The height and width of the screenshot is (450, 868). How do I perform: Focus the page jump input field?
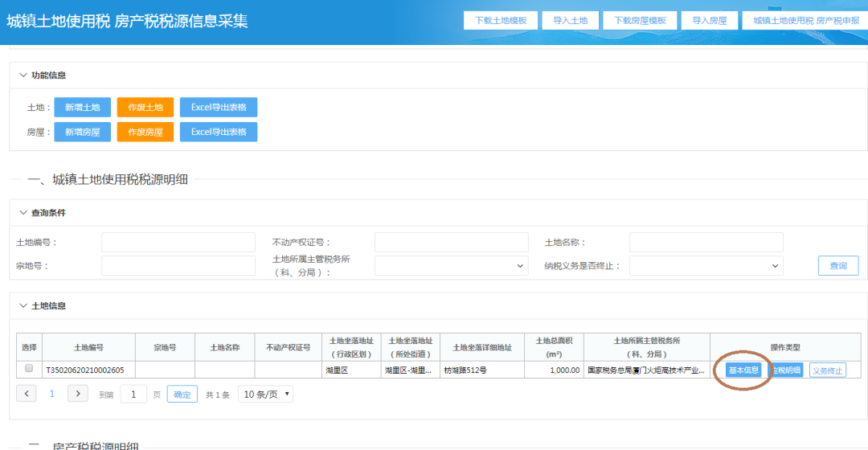pyautogui.click(x=133, y=394)
